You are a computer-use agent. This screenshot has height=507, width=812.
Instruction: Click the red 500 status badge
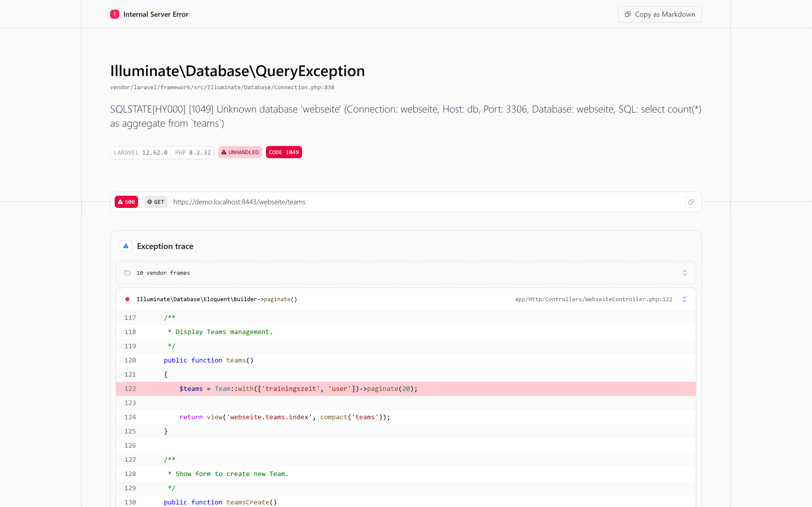tap(126, 202)
